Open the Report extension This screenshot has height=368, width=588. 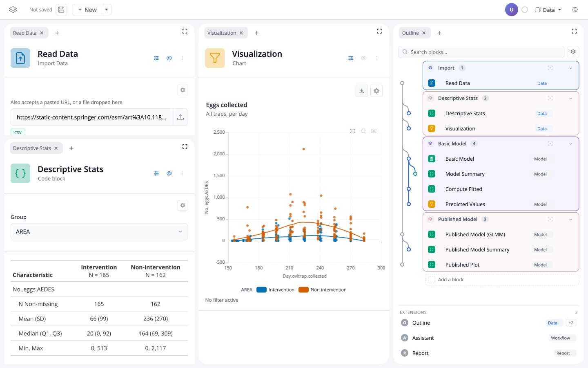[488, 353]
